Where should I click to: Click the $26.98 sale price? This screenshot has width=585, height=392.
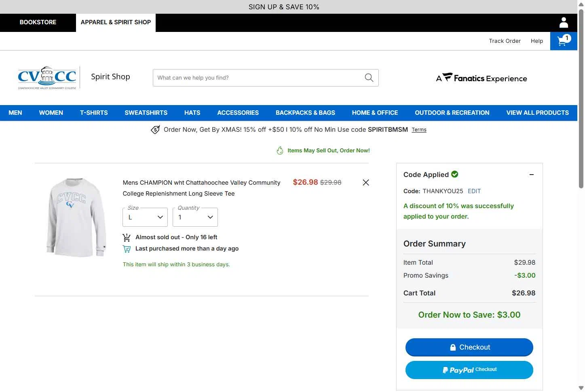click(305, 182)
